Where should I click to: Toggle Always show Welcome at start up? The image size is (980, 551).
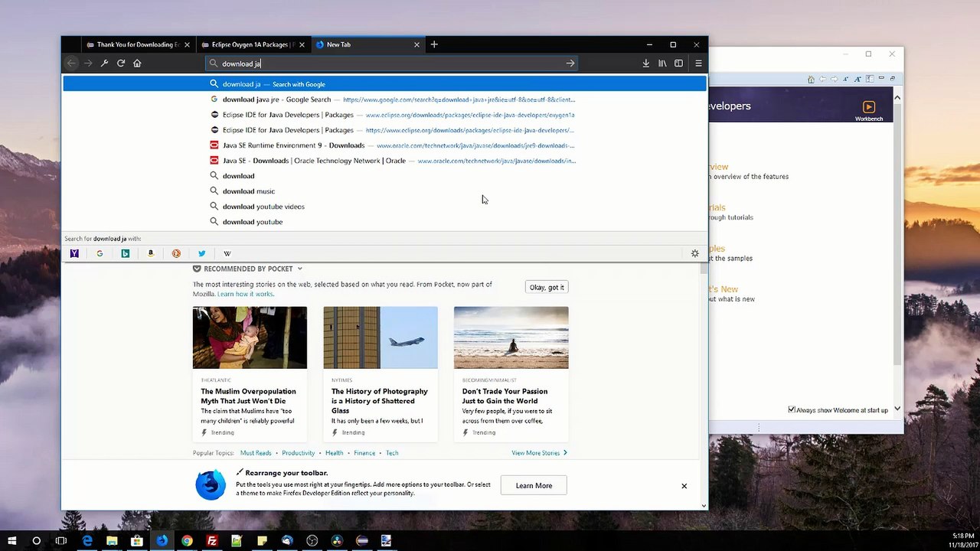[792, 409]
